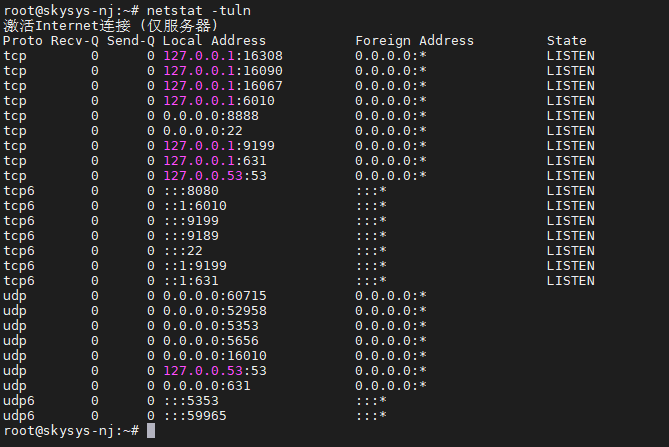669x447 pixels.
Task: Select the ::1:631 tcp6 address
Action: click(x=191, y=281)
